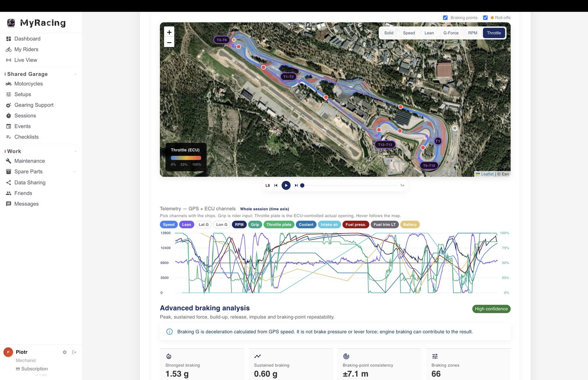
Task: Click the logout icon next to Piotr
Action: (x=74, y=352)
